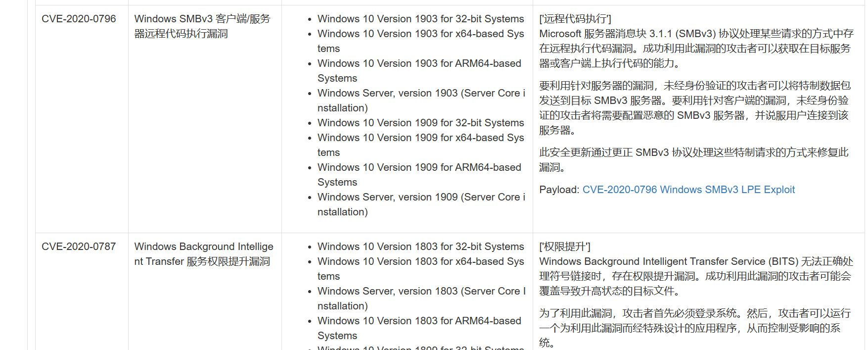Click Windows 10 Version 1903 for 32-bit Systems
The height and width of the screenshot is (350, 868).
tap(420, 19)
